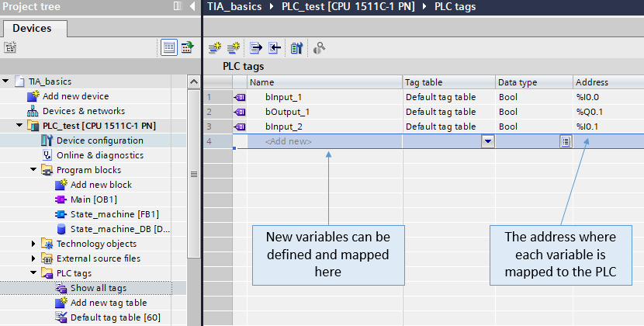
Task: Click Add new tag table
Action: pos(108,303)
